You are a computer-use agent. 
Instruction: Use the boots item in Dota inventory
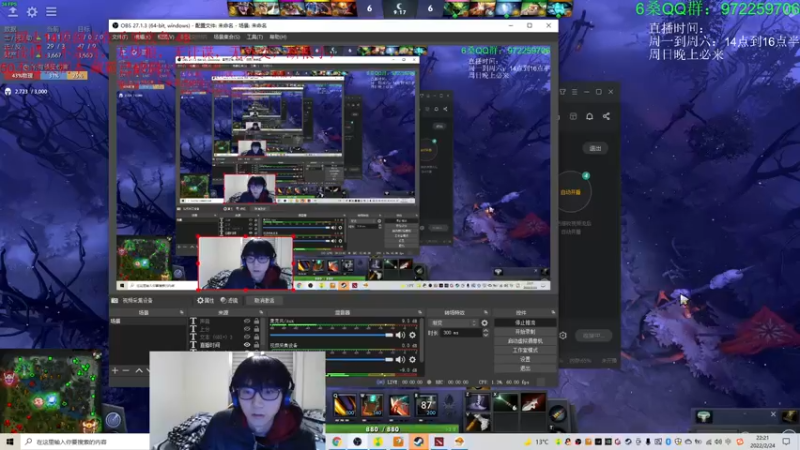478,402
